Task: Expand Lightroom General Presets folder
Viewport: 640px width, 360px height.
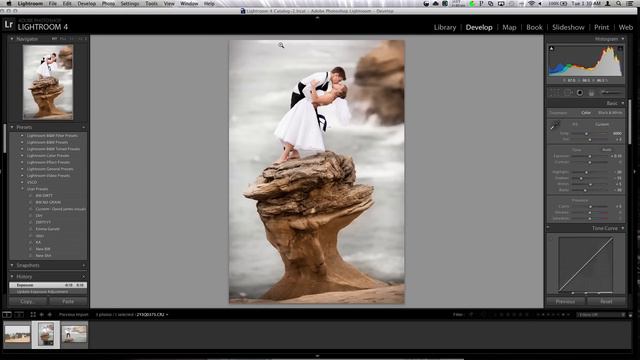Action: [22, 169]
